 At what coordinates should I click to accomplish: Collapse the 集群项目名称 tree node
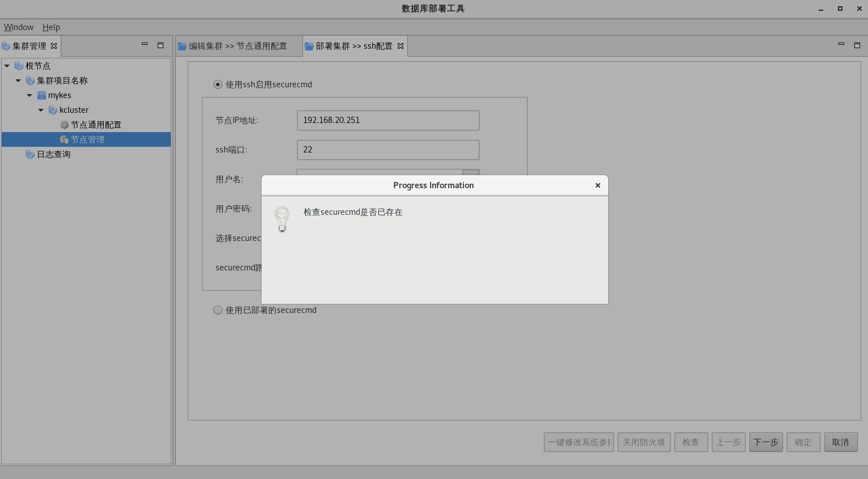tap(18, 80)
